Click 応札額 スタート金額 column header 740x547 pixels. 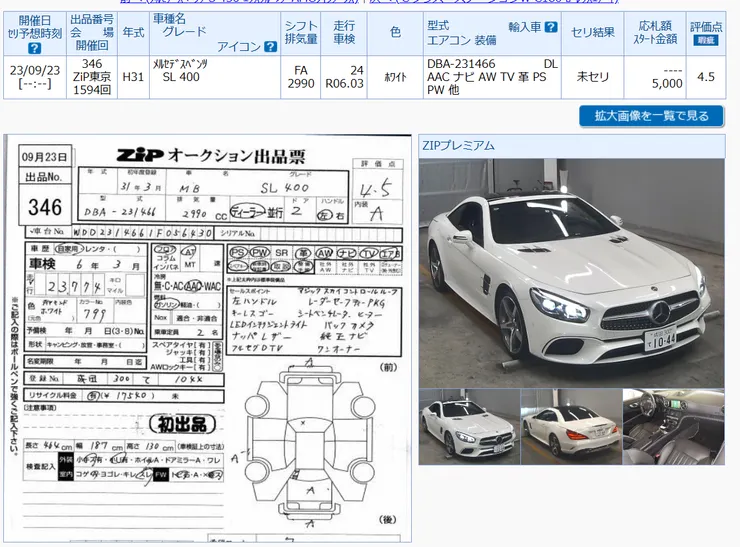655,33
